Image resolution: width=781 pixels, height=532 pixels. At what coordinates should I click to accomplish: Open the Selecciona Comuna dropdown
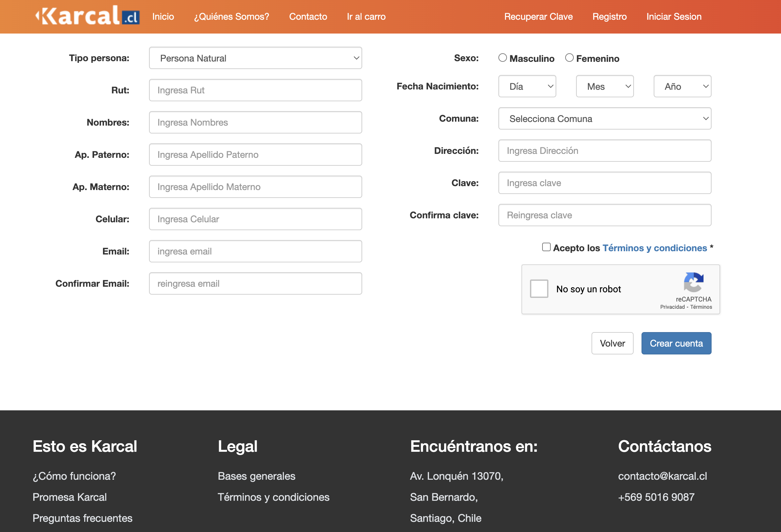pyautogui.click(x=605, y=119)
